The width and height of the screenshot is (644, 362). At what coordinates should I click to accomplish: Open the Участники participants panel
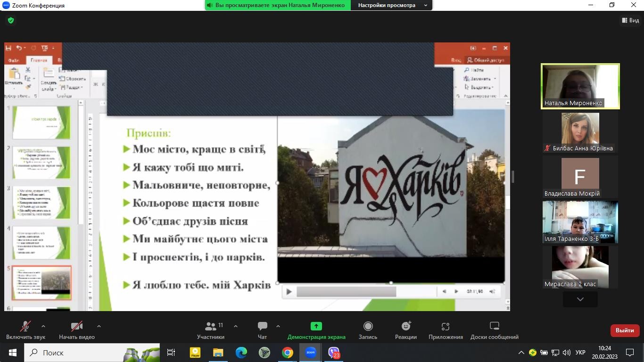tap(211, 330)
